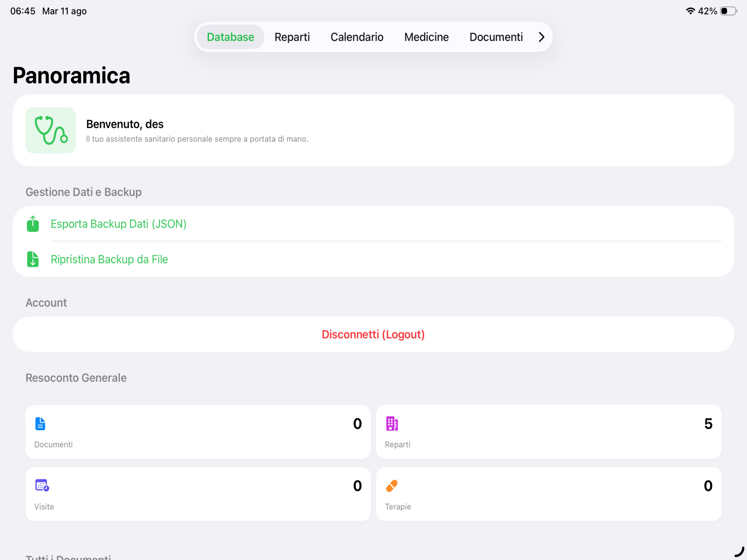Image resolution: width=747 pixels, height=560 pixels.
Task: Open the Terapie summary card
Action: coord(548,494)
